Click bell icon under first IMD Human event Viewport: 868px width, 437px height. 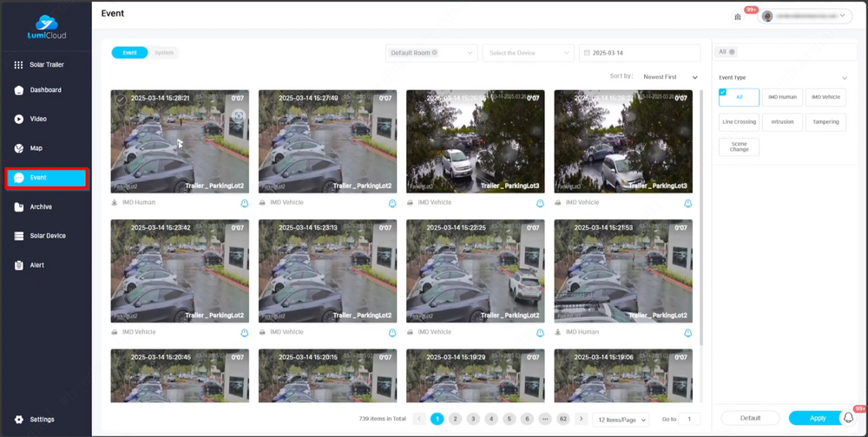pyautogui.click(x=245, y=203)
